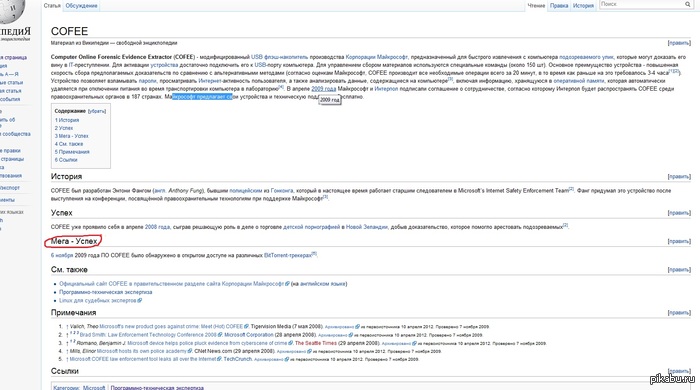Open 'Microsoft hosts its own police academy' reference
The width and height of the screenshot is (700, 390).
[x=142, y=351]
